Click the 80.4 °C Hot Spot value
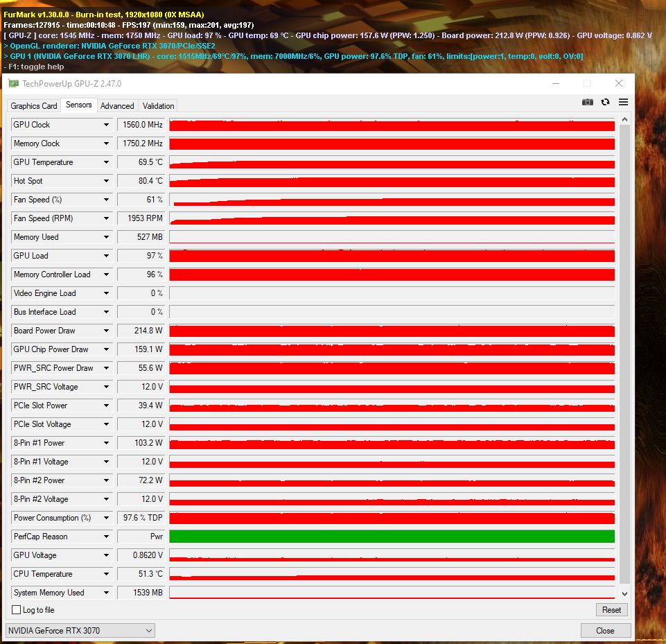This screenshot has height=644, width=666. tap(142, 181)
